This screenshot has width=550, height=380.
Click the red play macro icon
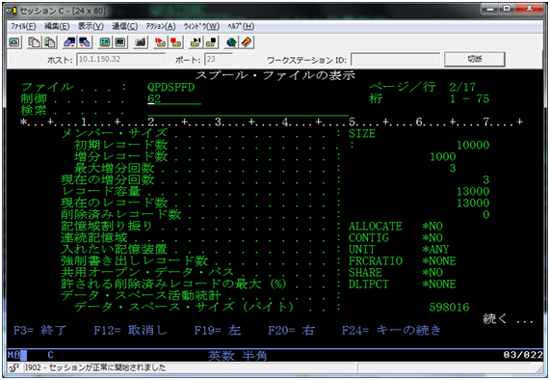coord(160,42)
